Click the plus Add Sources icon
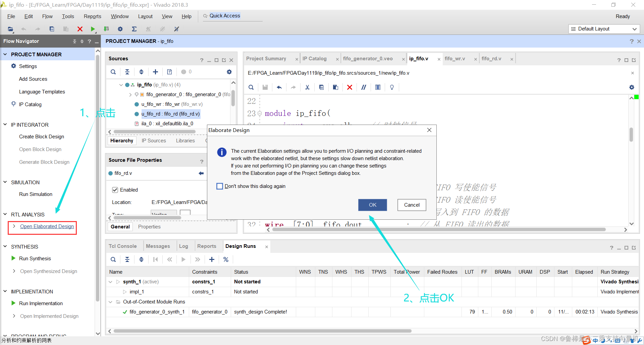 click(x=155, y=72)
